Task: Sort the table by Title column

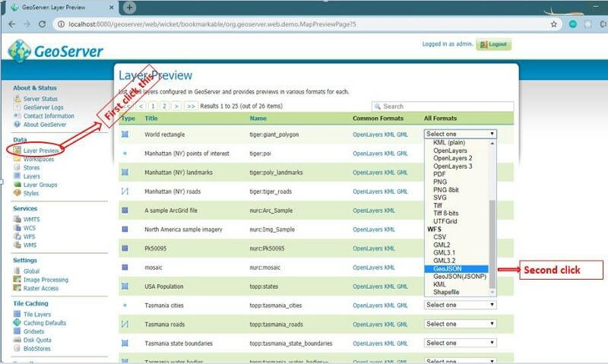Action: (x=150, y=119)
